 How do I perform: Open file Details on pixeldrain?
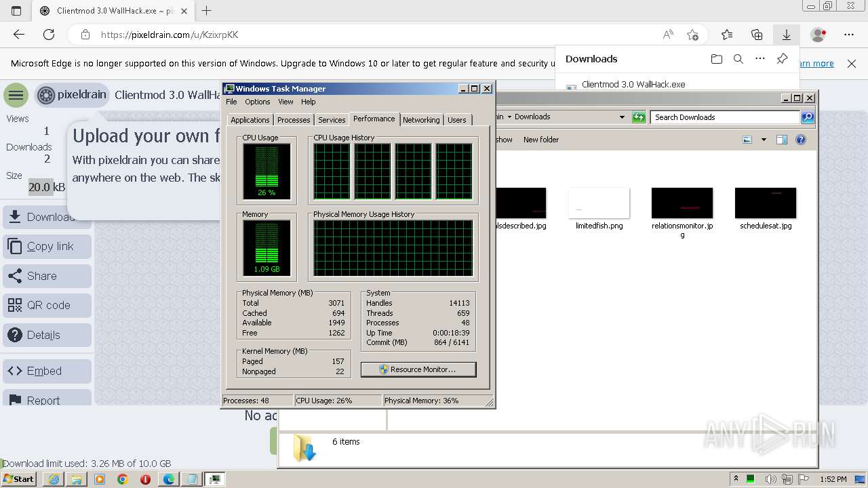(x=47, y=335)
